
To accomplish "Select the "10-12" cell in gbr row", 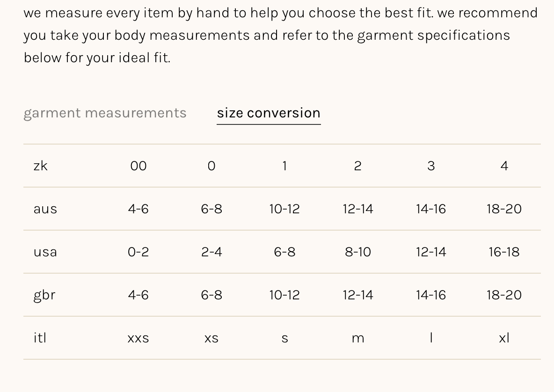I will click(284, 295).
